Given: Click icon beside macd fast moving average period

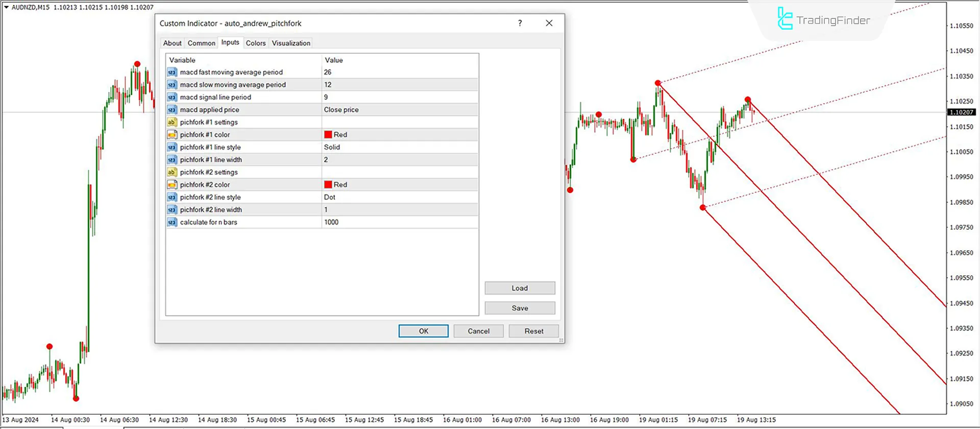Looking at the screenshot, I should point(172,73).
